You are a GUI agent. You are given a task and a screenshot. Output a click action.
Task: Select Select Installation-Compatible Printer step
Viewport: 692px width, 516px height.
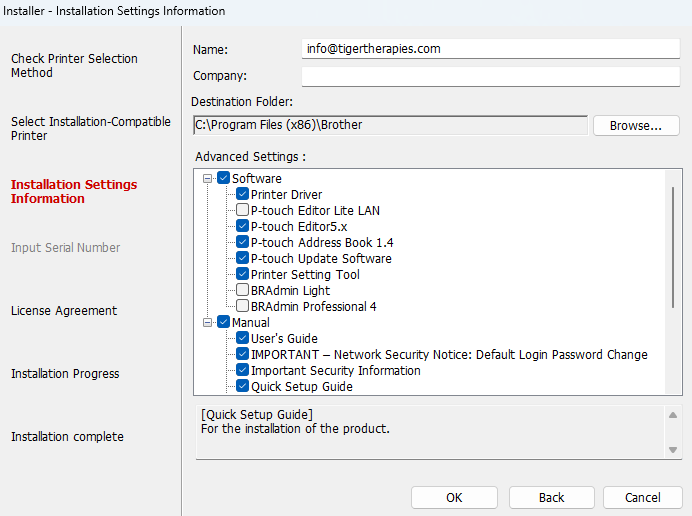point(90,128)
